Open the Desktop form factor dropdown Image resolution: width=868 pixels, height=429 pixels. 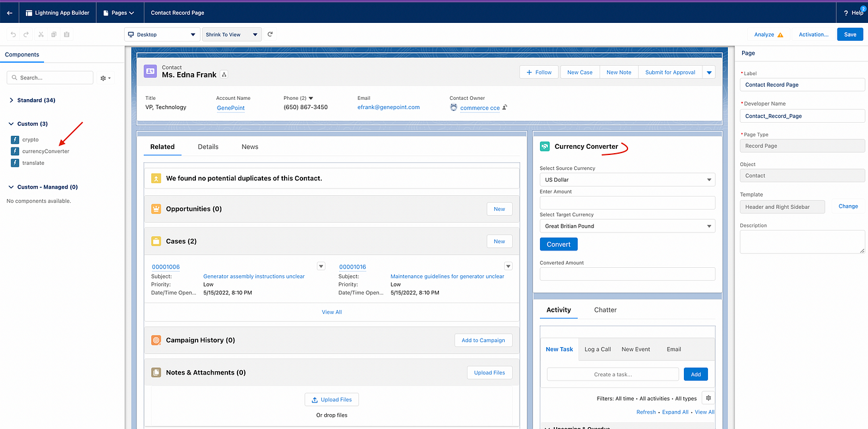click(x=161, y=35)
